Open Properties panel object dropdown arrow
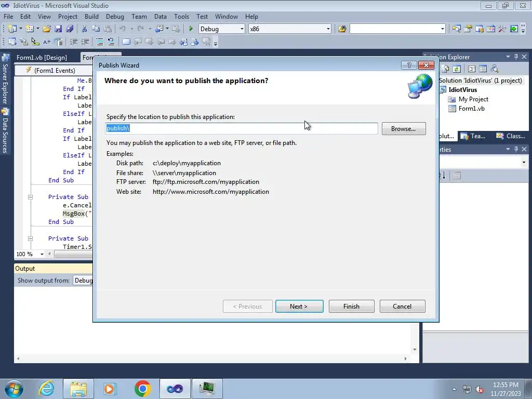The height and width of the screenshot is (399, 532). pos(524,163)
